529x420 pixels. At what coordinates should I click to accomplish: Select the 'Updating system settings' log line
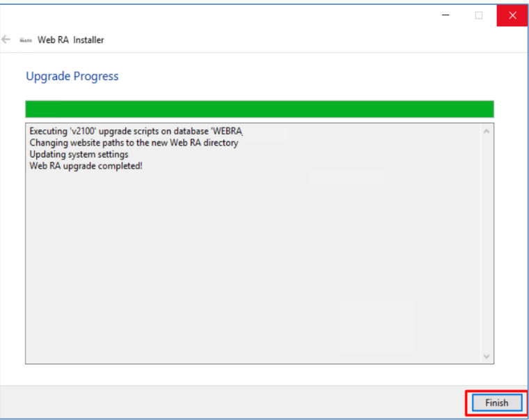coord(79,155)
